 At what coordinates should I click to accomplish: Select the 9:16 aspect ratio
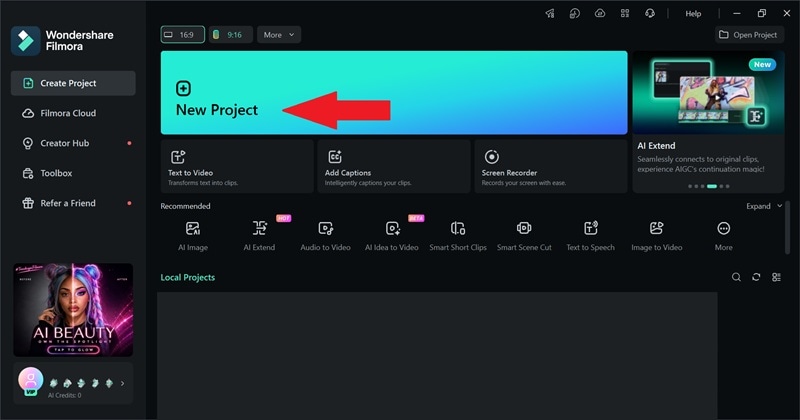click(231, 35)
